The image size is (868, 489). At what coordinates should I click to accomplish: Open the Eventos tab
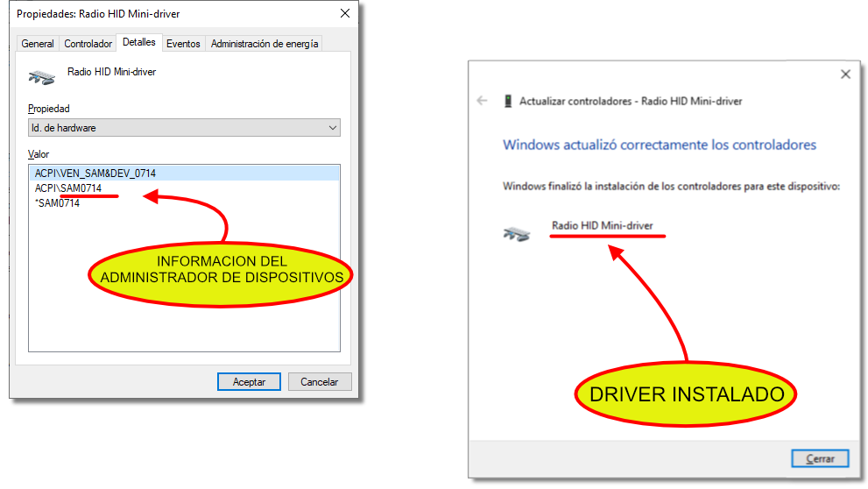click(183, 44)
